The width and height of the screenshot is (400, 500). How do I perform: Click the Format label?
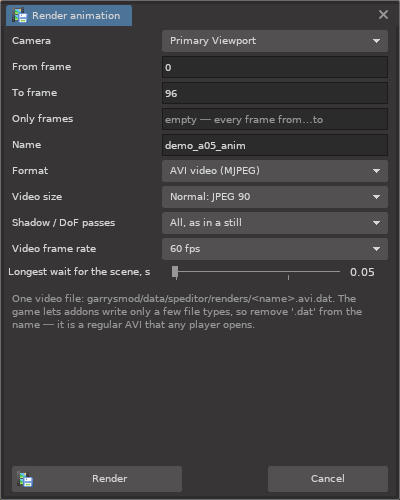tap(30, 171)
